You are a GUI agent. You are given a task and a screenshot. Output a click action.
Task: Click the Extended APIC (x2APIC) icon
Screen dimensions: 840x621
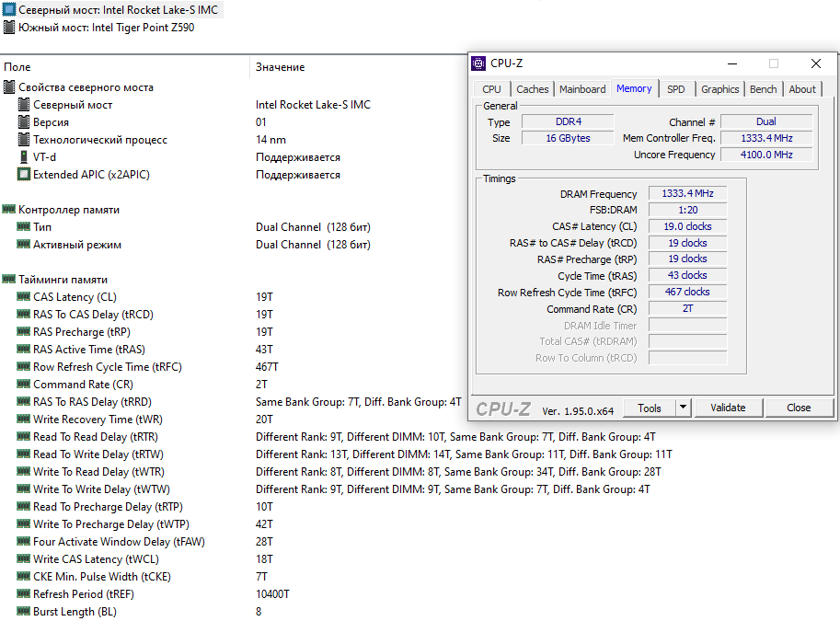coord(24,174)
